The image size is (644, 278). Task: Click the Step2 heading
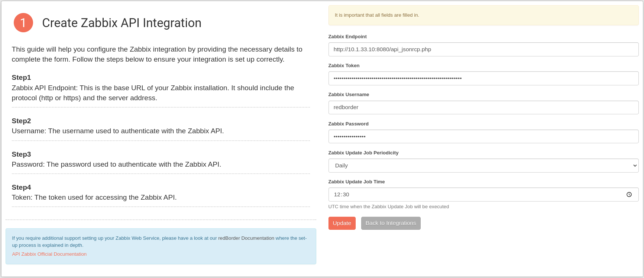click(x=21, y=121)
